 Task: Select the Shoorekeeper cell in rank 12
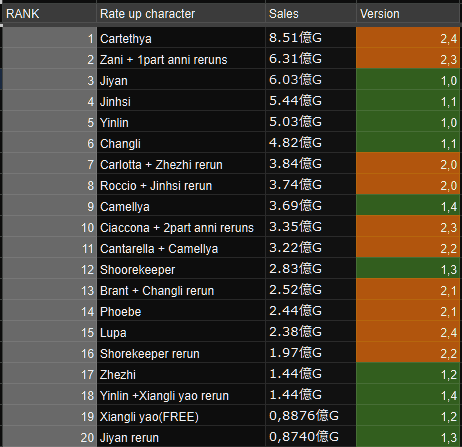(181, 269)
